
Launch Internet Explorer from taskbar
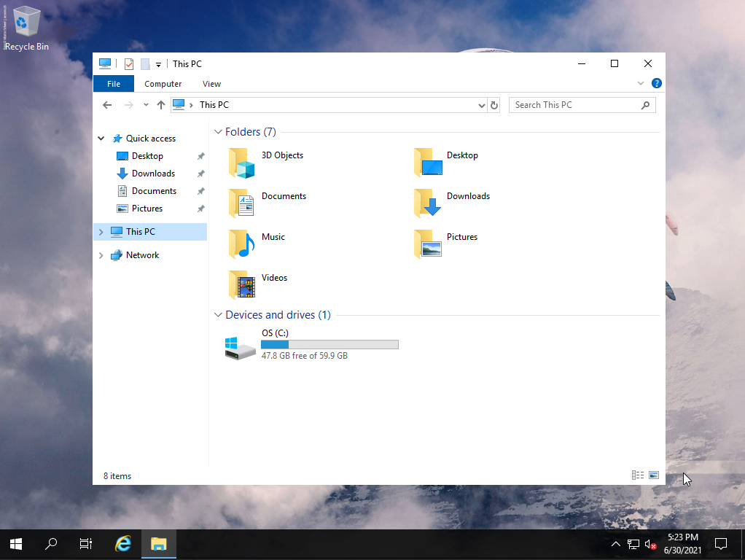123,544
